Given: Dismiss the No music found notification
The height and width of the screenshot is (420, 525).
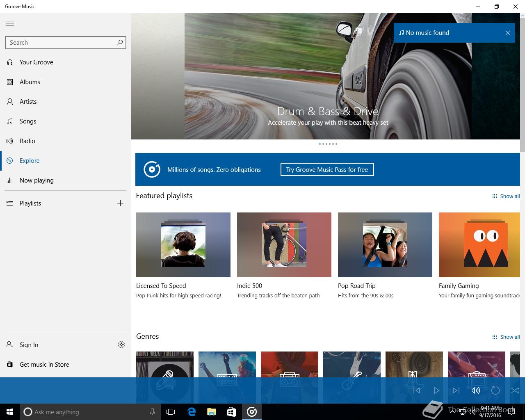Looking at the screenshot, I should [508, 33].
